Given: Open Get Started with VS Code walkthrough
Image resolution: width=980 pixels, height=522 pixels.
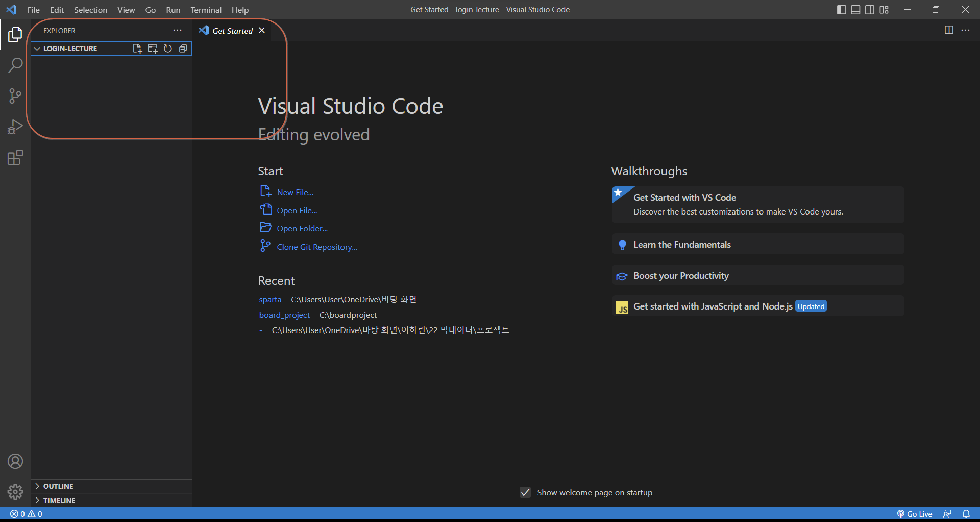Looking at the screenshot, I should [x=757, y=204].
